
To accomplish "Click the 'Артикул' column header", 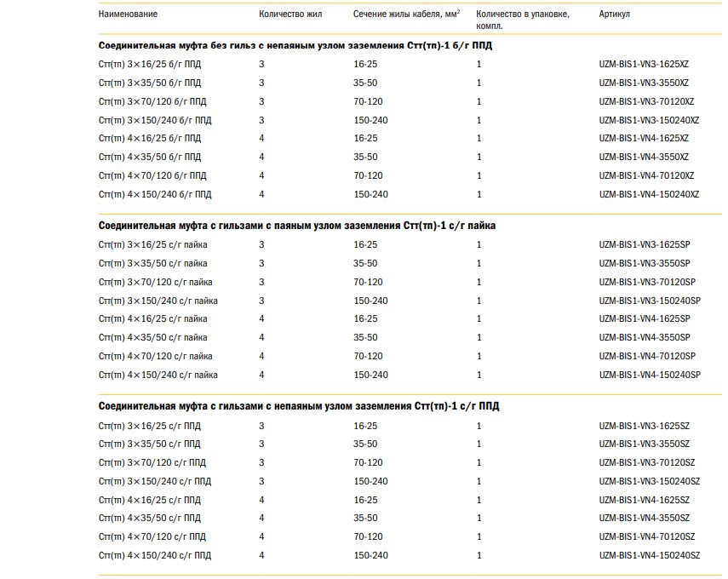I will point(614,14).
